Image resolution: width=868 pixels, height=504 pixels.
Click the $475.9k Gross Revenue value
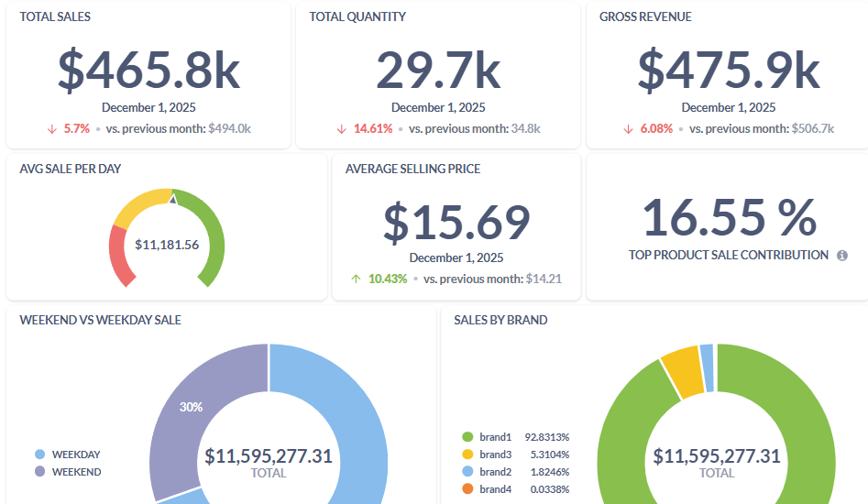pos(728,69)
